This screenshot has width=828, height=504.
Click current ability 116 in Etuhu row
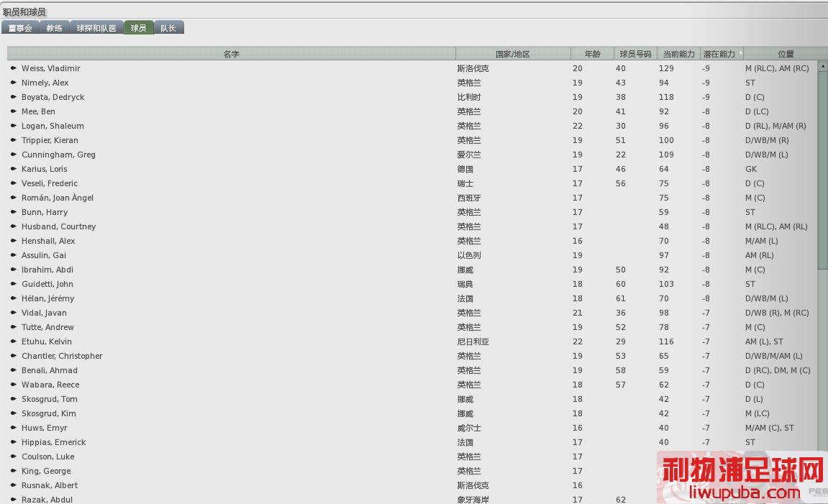coord(666,342)
